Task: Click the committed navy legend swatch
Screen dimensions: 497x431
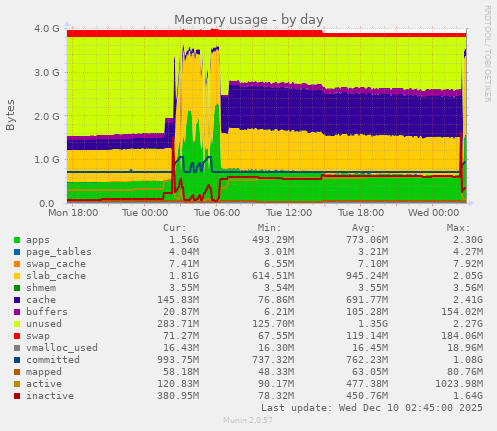Action: [x=17, y=360]
